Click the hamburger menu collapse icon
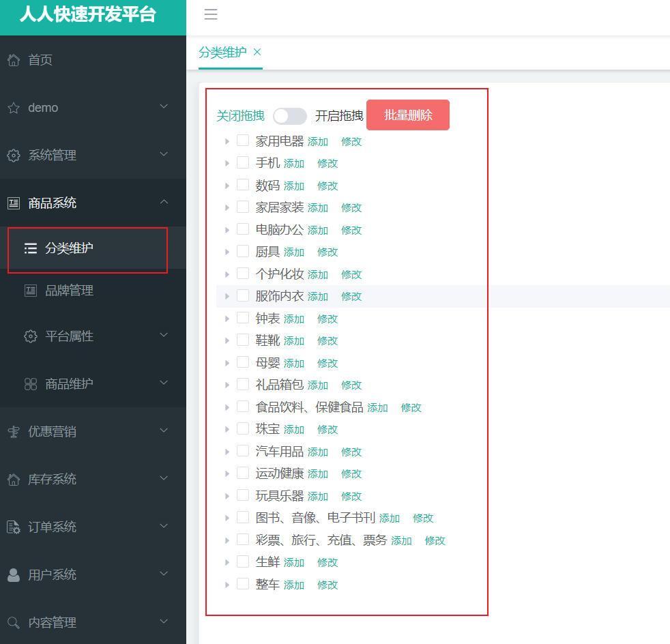The width and height of the screenshot is (670, 644). [211, 14]
